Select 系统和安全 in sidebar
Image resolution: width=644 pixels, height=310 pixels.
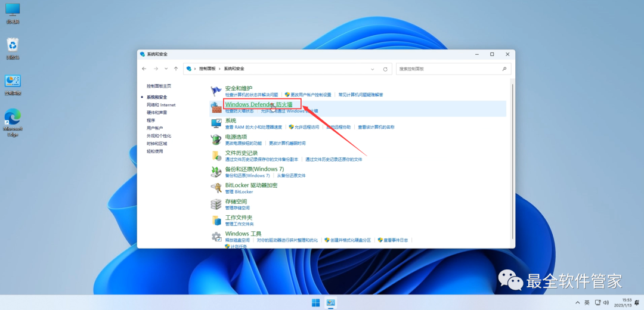click(157, 97)
